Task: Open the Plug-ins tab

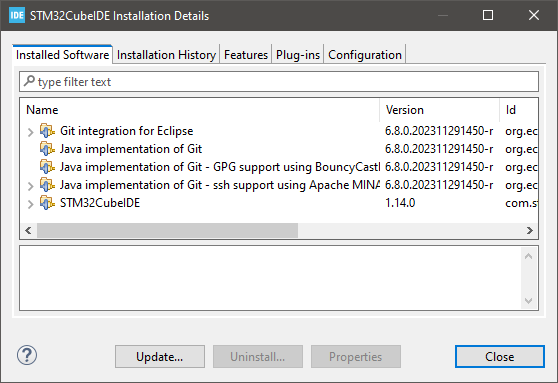Action: 298,55
